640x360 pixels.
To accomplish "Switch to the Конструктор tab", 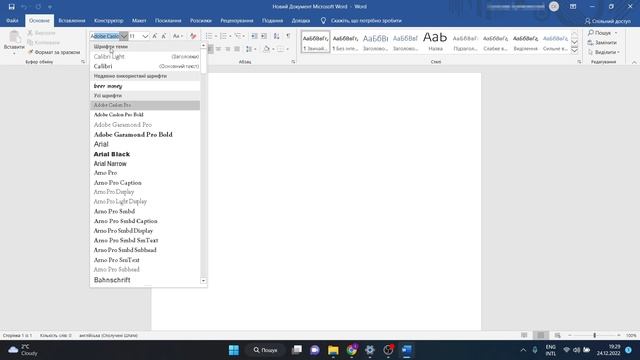I will coord(109,20).
